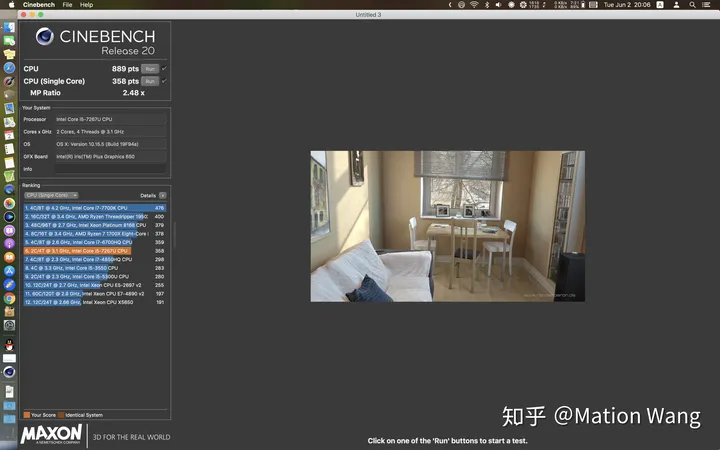Click the Cinebench icon in the Dock
Screen dimensions: 720x450
[9, 372]
